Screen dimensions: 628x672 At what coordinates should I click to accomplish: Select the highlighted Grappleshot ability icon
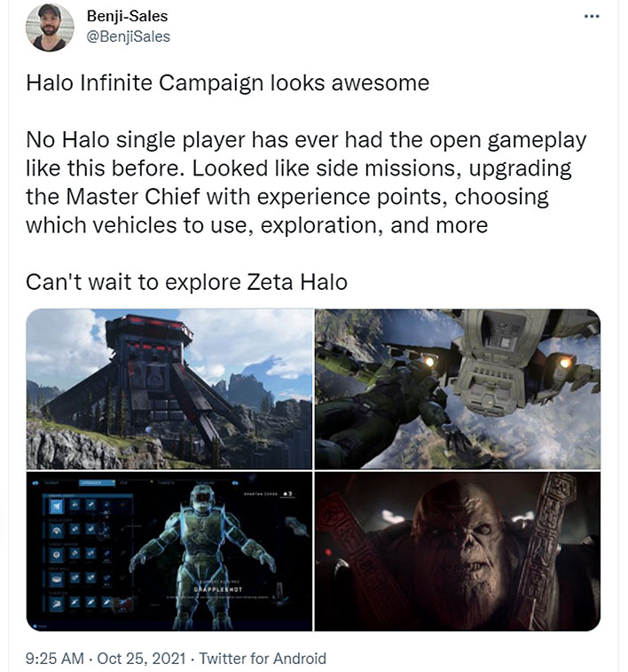[57, 506]
